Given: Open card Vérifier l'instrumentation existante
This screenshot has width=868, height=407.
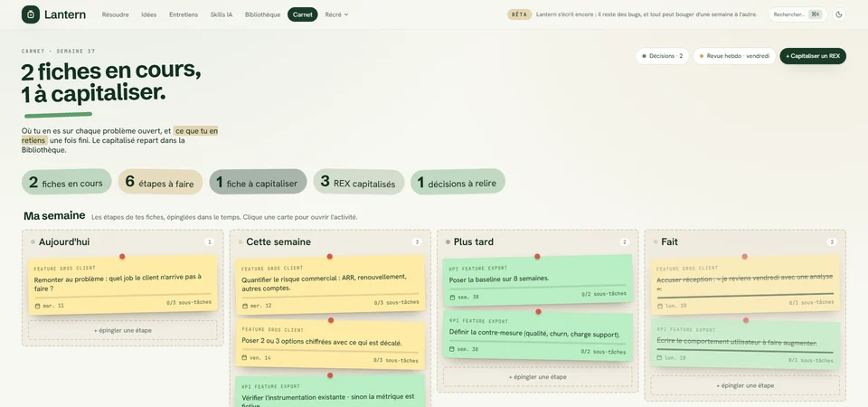Looking at the screenshot, I should coord(330,392).
